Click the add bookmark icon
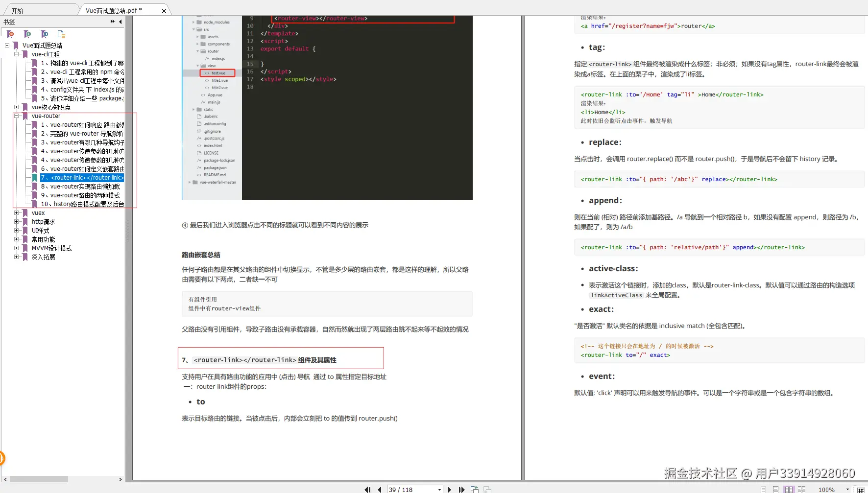This screenshot has width=868, height=493. pos(27,34)
